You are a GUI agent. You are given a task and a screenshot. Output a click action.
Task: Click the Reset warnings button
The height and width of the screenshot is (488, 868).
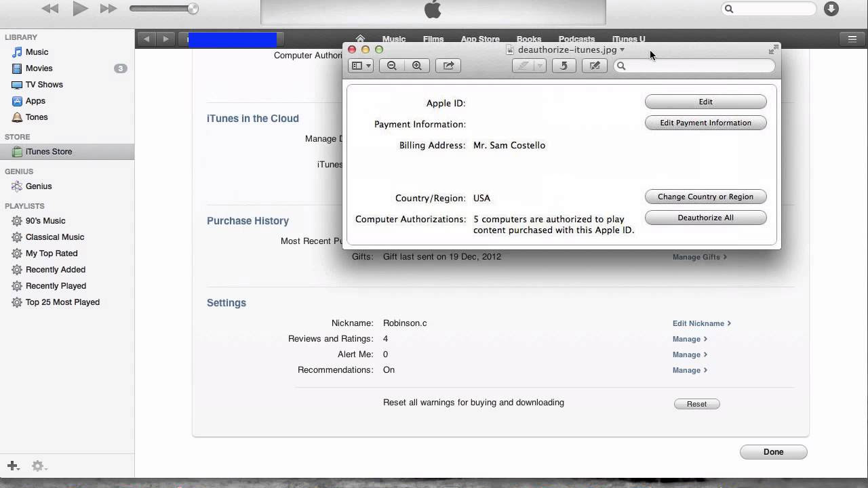pos(697,404)
